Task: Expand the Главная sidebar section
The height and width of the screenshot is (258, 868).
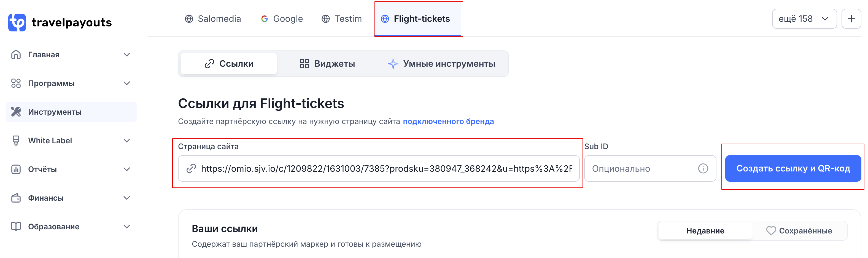Action: point(127,55)
